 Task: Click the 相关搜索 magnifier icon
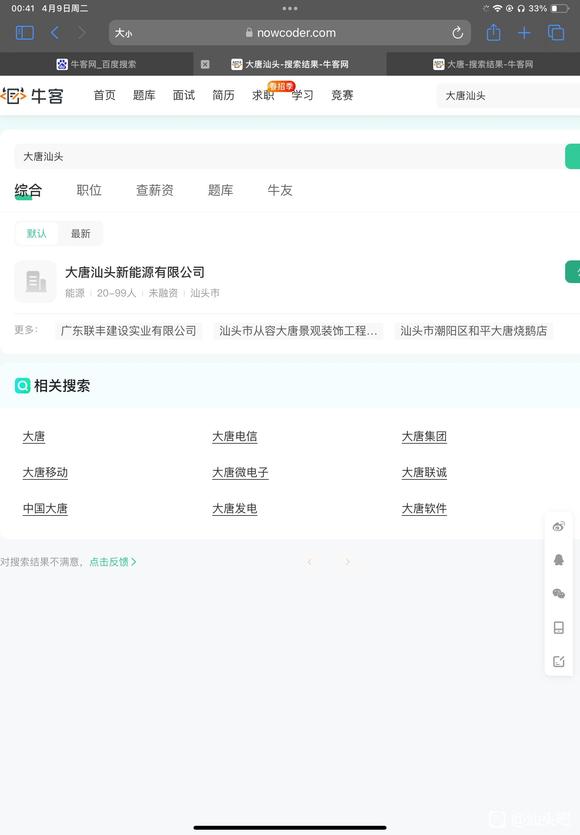coord(22,386)
